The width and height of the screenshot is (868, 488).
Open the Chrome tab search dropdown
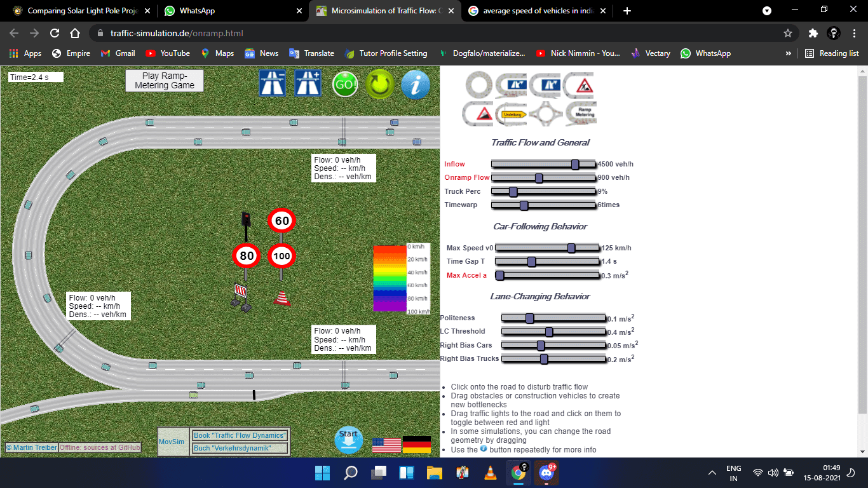coord(767,11)
